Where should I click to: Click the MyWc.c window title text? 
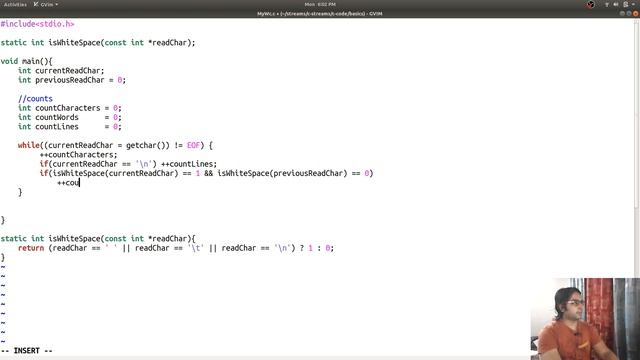click(320, 13)
